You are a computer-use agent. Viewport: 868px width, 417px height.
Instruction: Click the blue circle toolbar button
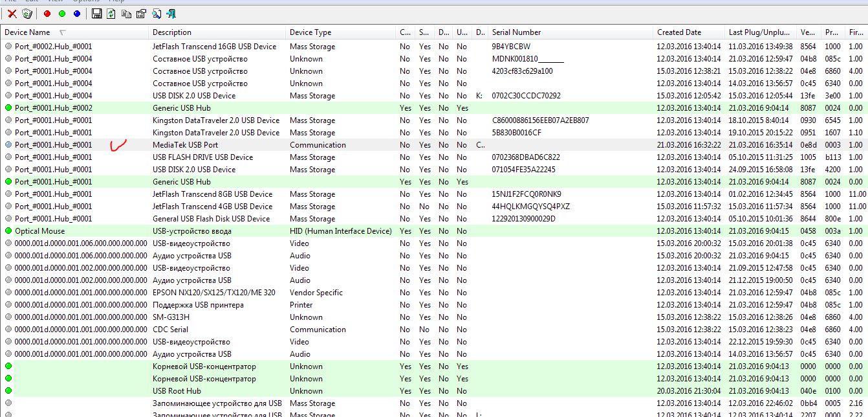tap(77, 14)
